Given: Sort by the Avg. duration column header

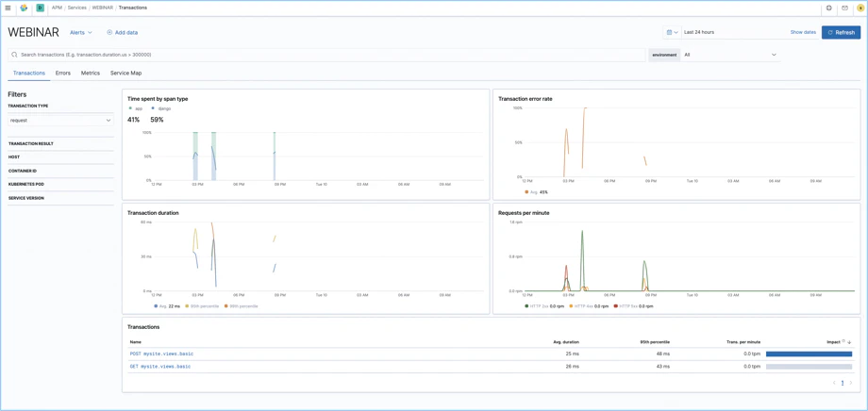Looking at the screenshot, I should [x=566, y=342].
